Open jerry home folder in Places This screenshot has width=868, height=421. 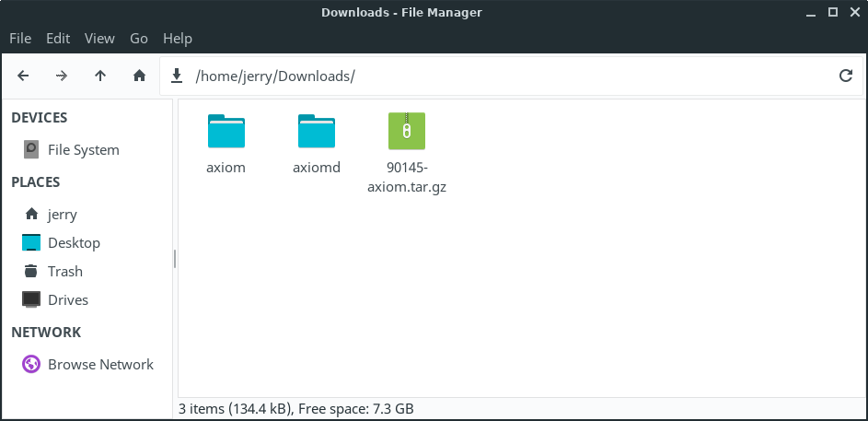[62, 215]
